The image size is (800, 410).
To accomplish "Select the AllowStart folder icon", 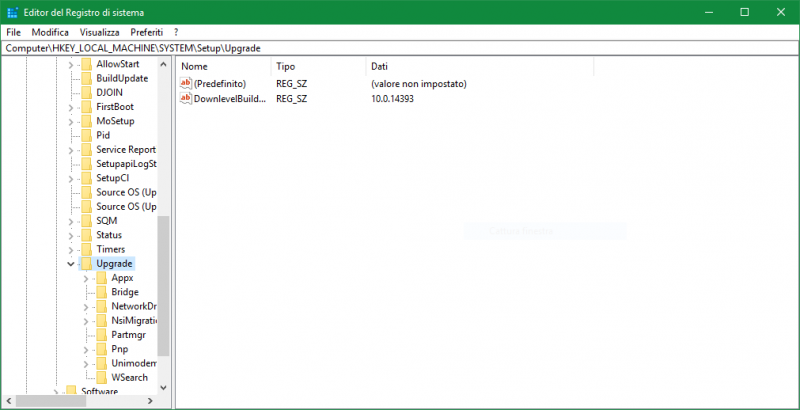I will (87, 64).
